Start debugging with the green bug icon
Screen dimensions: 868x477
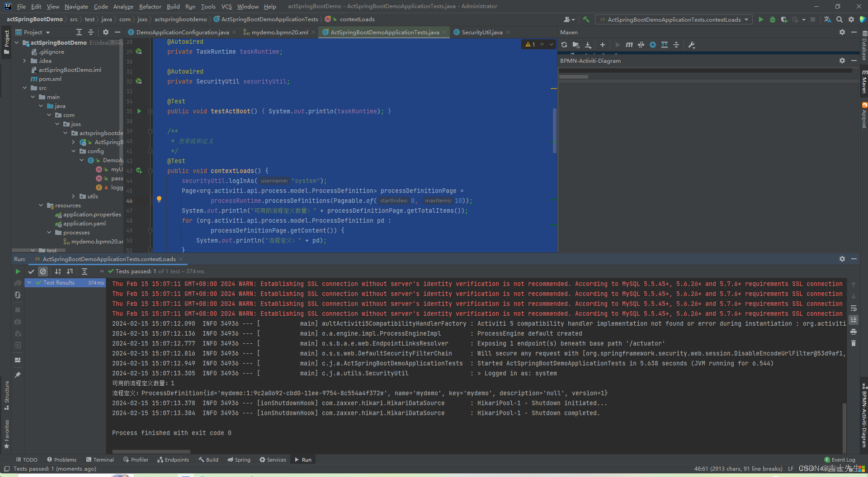tap(773, 19)
